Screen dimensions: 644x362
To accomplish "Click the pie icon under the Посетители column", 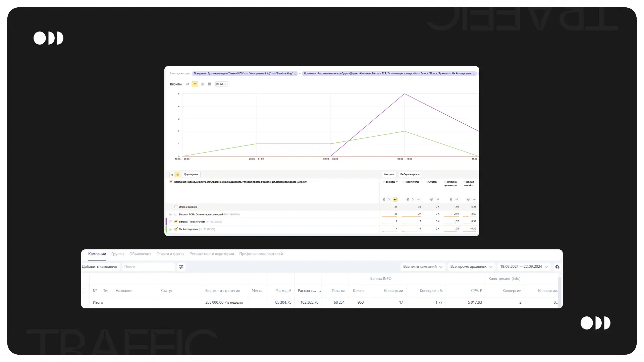I will (408, 199).
